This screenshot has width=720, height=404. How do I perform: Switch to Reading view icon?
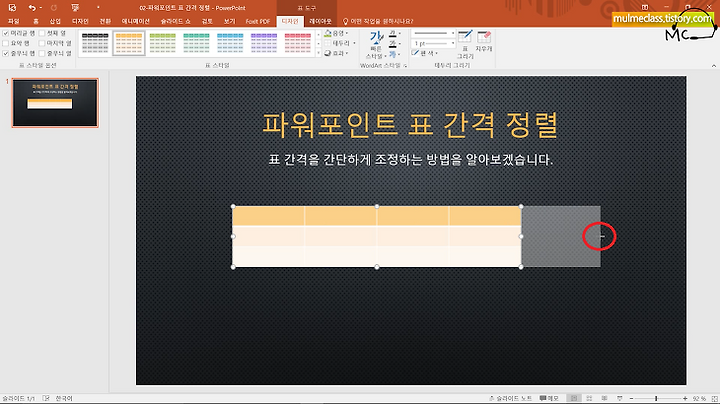604,398
